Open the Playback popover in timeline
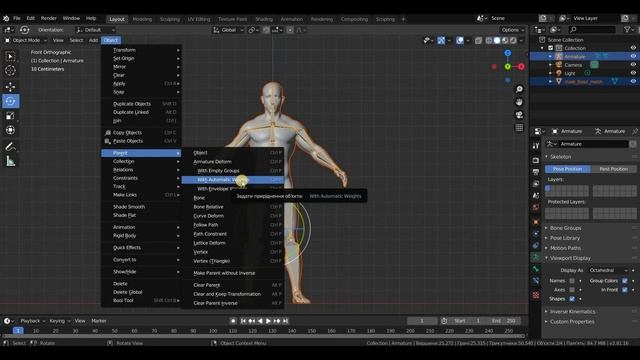The width and height of the screenshot is (640, 360). point(33,321)
